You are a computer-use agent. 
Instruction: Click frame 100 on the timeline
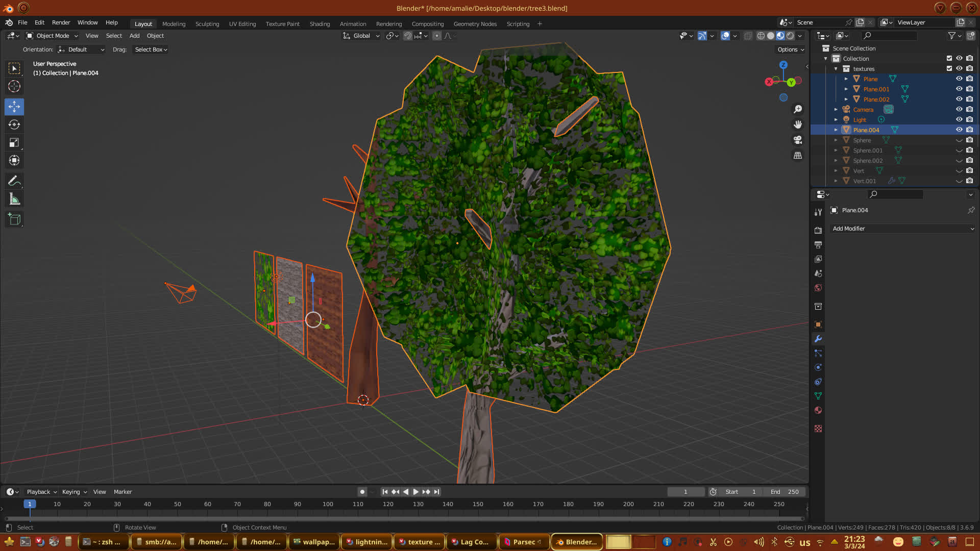(328, 504)
